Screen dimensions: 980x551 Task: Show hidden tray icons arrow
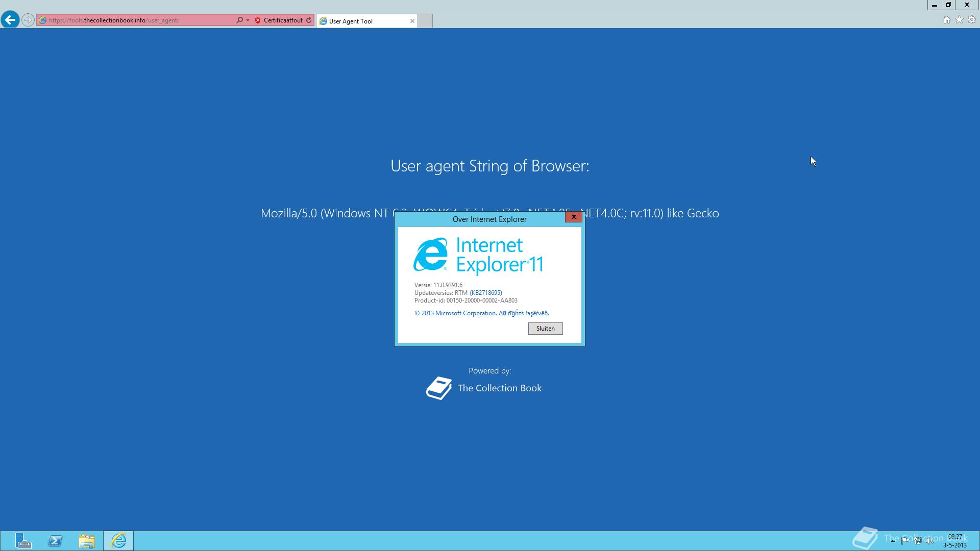click(x=893, y=541)
